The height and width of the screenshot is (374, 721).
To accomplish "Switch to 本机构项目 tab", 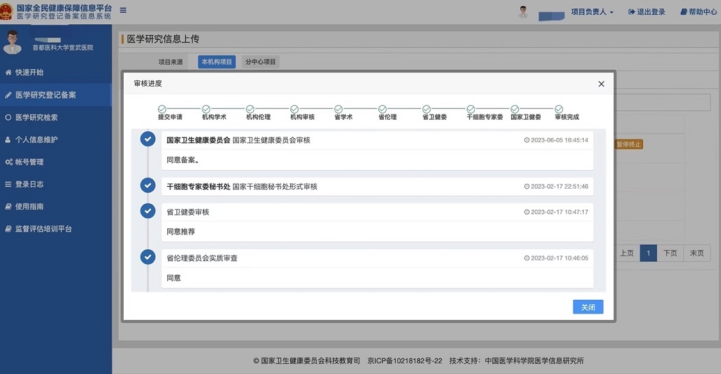I will (217, 62).
